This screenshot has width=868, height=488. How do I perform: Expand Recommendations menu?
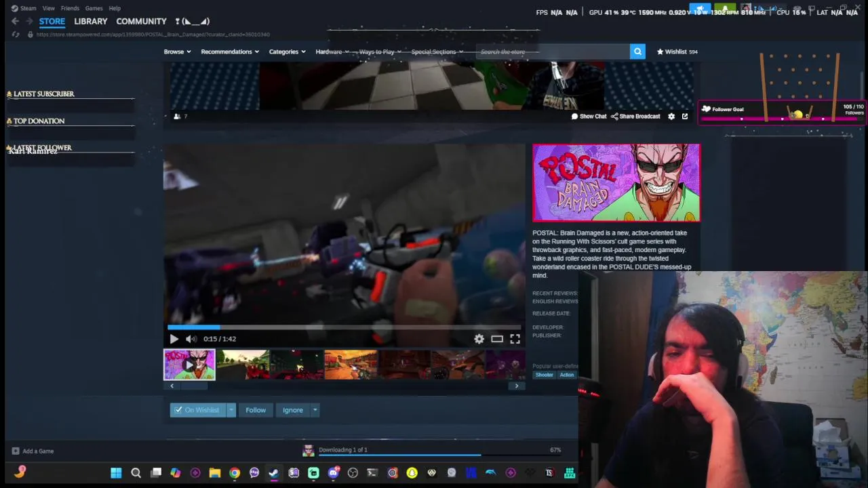(x=230, y=52)
